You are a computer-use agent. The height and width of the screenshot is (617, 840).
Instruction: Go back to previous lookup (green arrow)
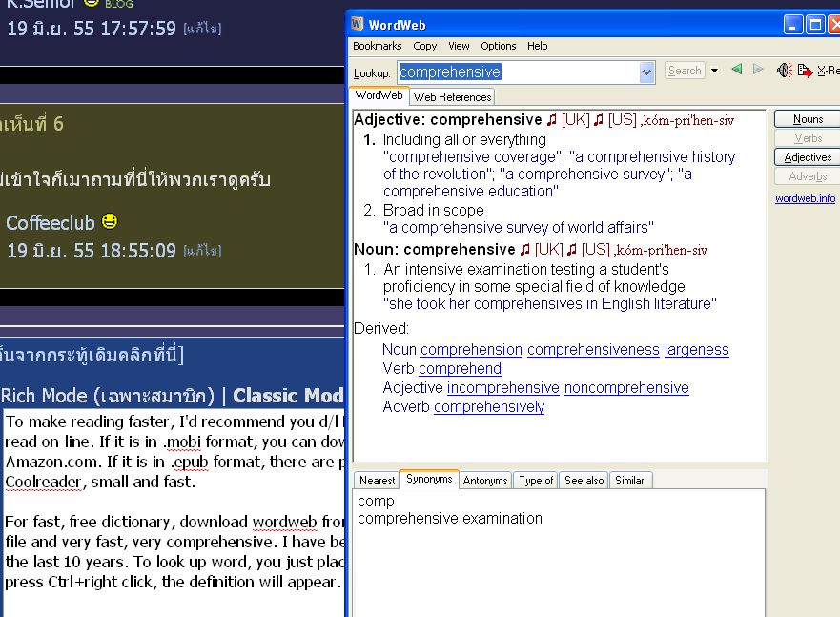[737, 69]
